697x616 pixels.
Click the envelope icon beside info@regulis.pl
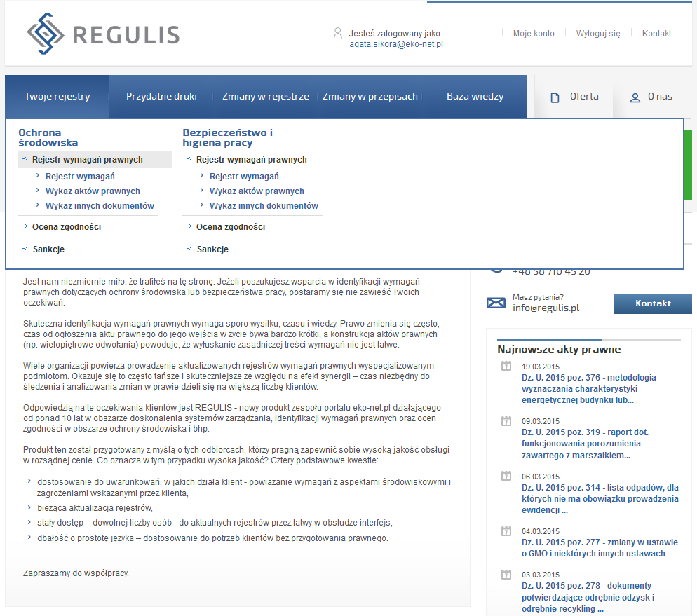[496, 303]
